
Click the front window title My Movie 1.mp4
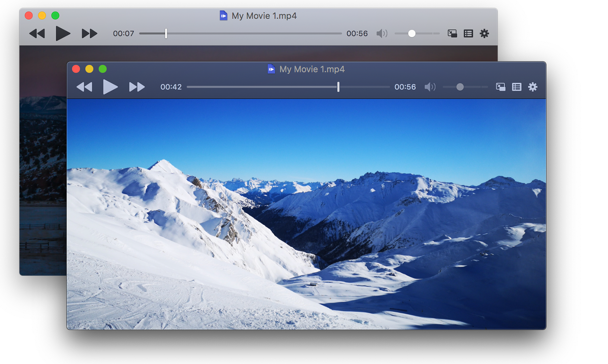[x=312, y=69]
